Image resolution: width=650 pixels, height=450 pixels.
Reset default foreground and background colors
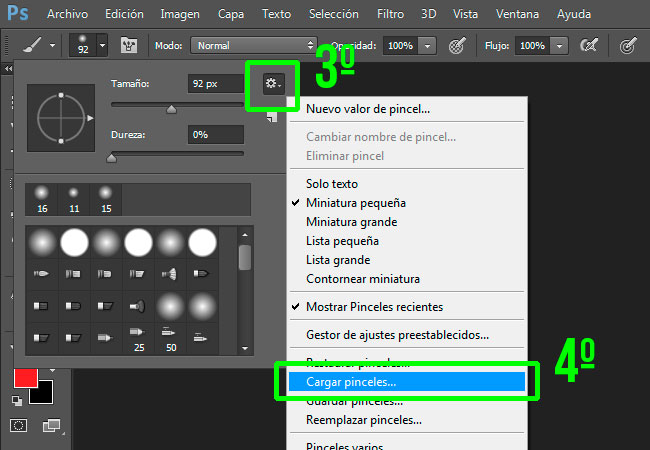(17, 400)
